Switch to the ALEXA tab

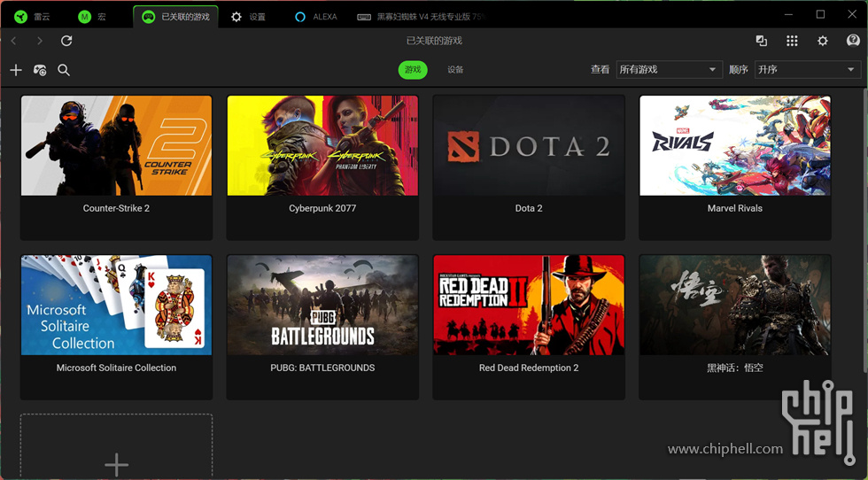316,17
